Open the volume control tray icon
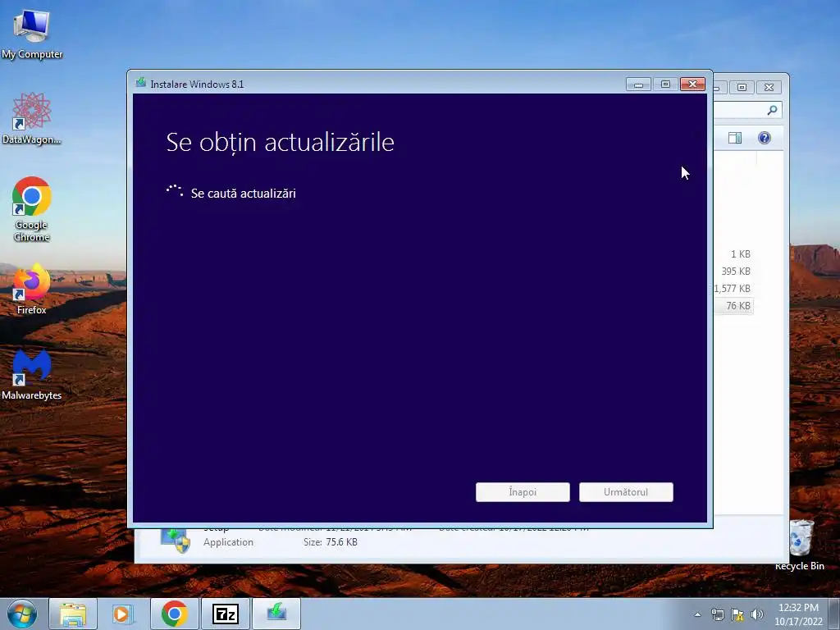Viewport: 840px width, 630px height. [757, 614]
